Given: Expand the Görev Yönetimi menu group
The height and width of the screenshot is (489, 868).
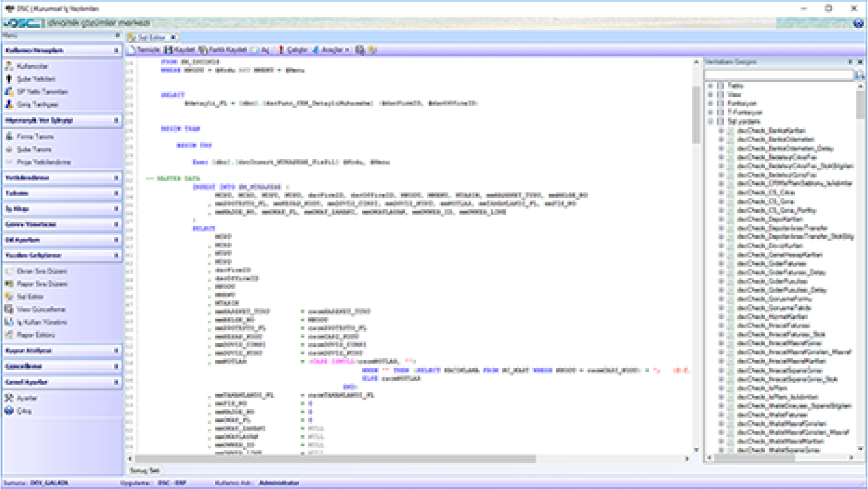Looking at the screenshot, I should pos(117,224).
